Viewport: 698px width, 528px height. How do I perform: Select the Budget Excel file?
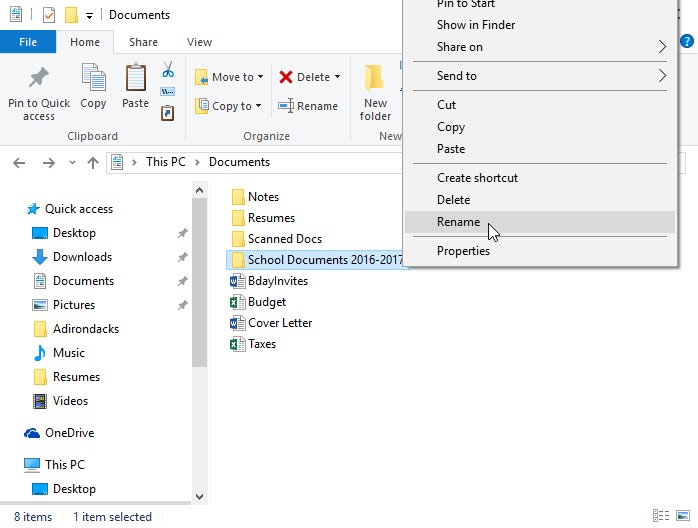[258, 302]
